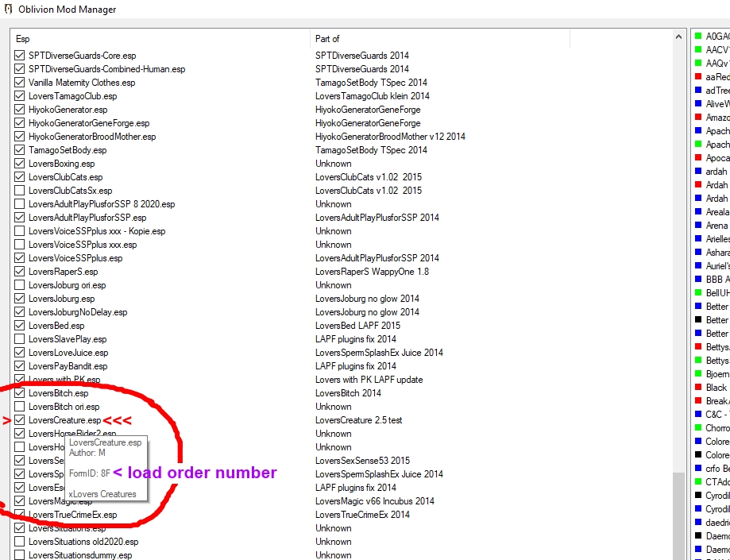730x560 pixels.
Task: Select LoversRaperS.esp entry
Action: [64, 272]
